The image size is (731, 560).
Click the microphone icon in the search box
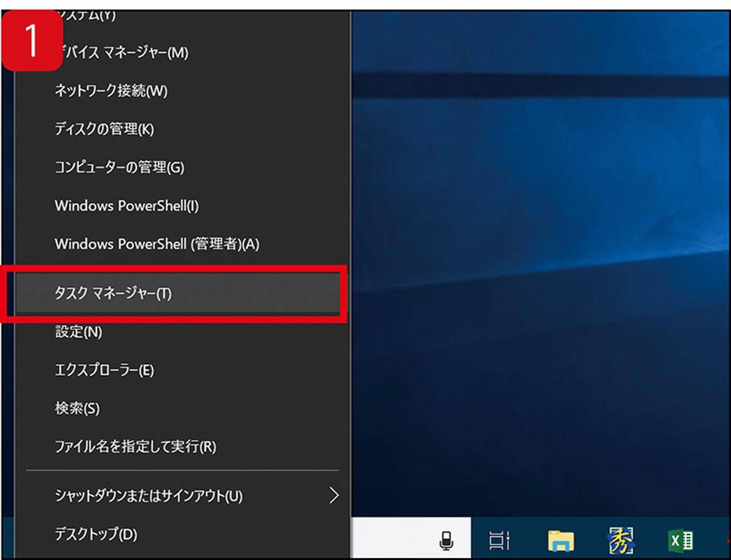point(446,540)
